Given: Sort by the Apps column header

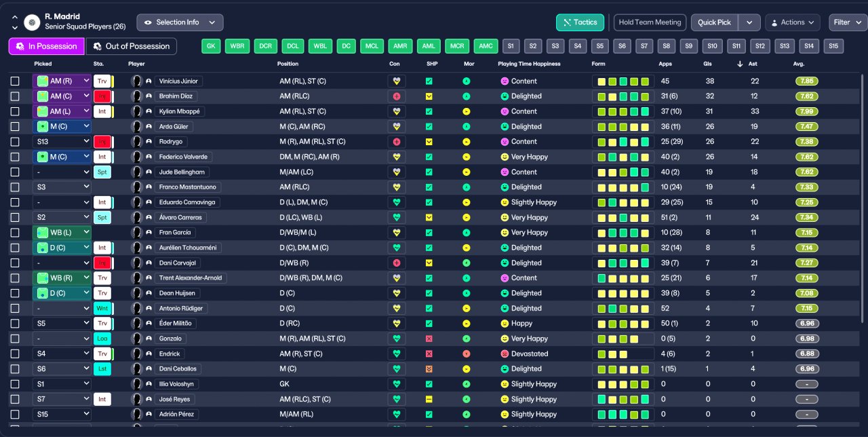Looking at the screenshot, I should pos(665,64).
